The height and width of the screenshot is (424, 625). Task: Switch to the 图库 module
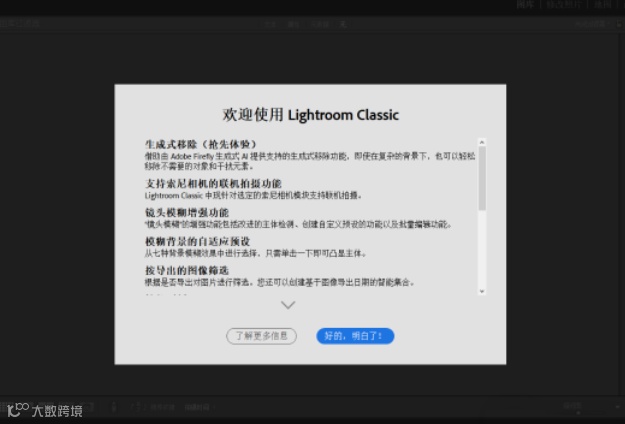525,4
